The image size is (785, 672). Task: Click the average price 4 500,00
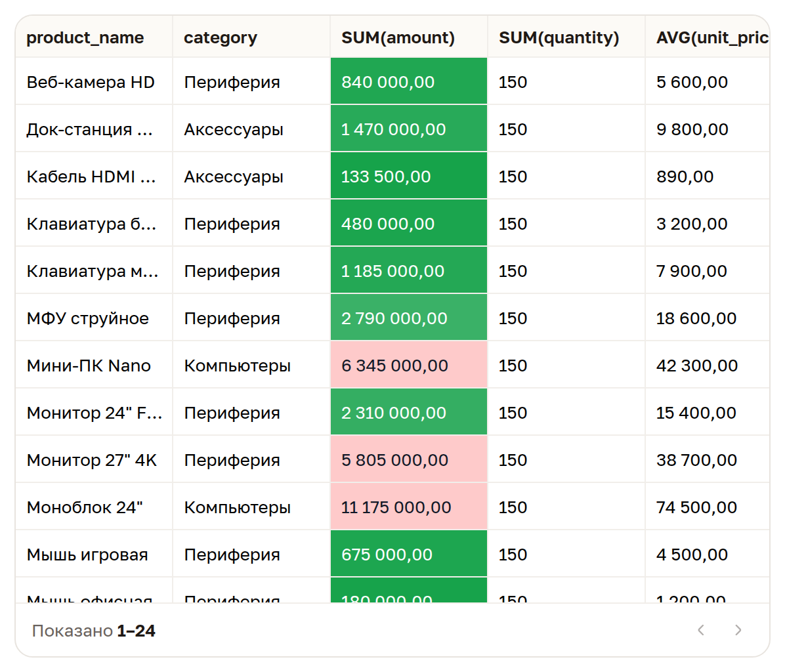(707, 555)
